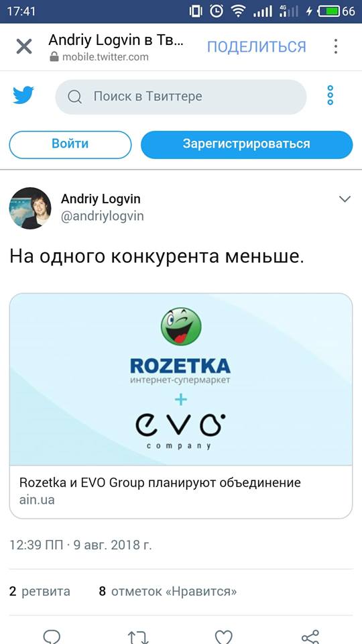362x644 pixels.
Task: Open the Rozetka и EVO Group article link
Action: [x=160, y=482]
